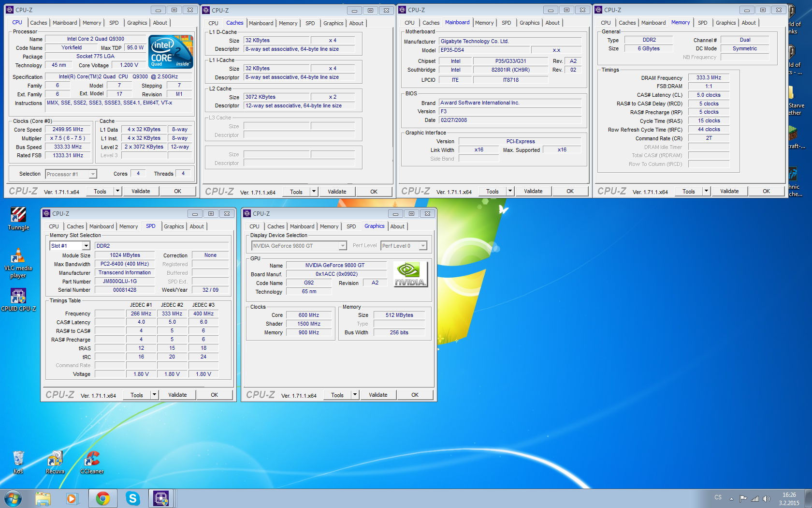Click the Intel Core 2 Quad logo
The image size is (812, 508).
tap(171, 51)
